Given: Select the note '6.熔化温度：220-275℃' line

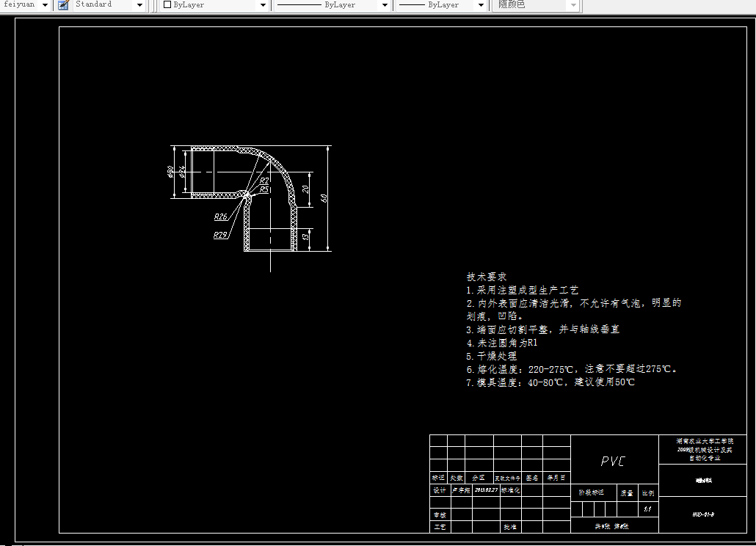Looking at the screenshot, I should (x=572, y=369).
